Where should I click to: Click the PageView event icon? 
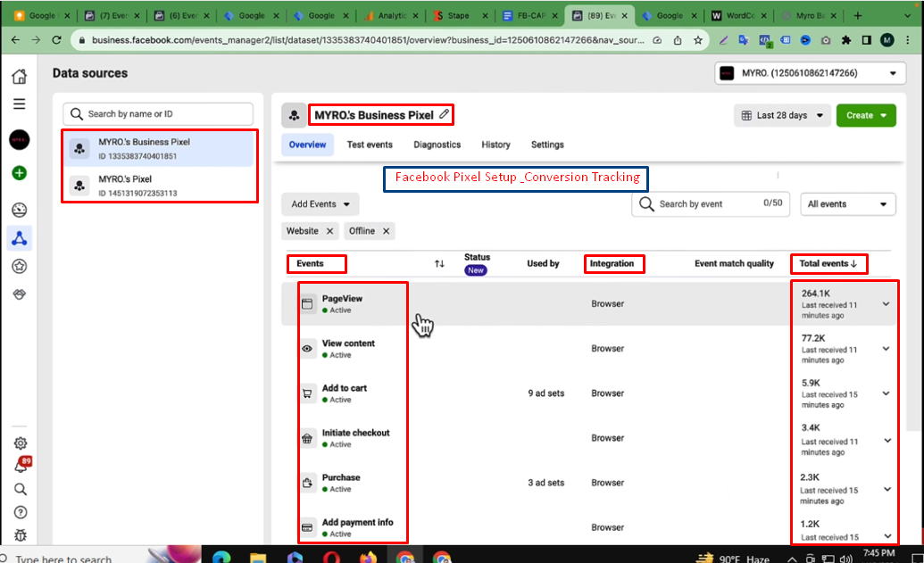click(307, 304)
